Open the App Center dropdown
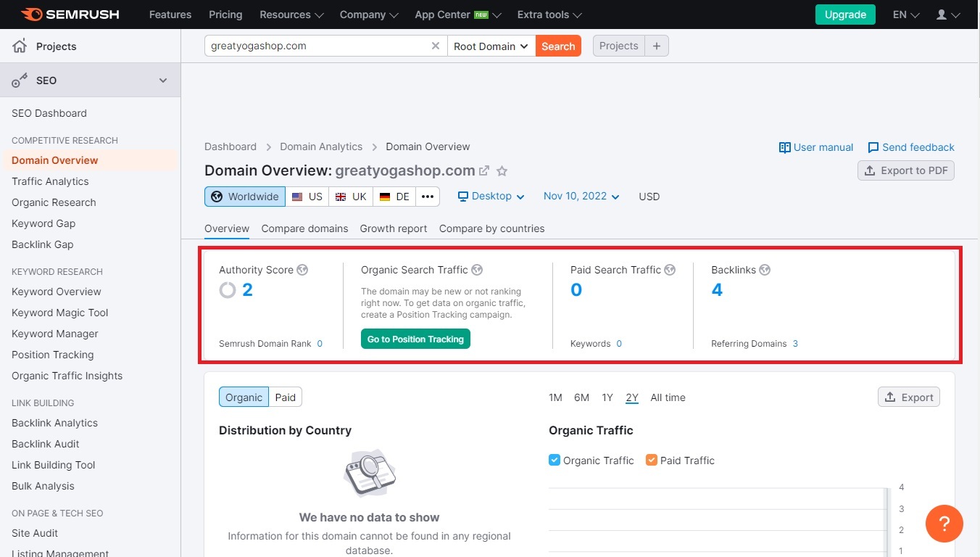 pyautogui.click(x=458, y=15)
